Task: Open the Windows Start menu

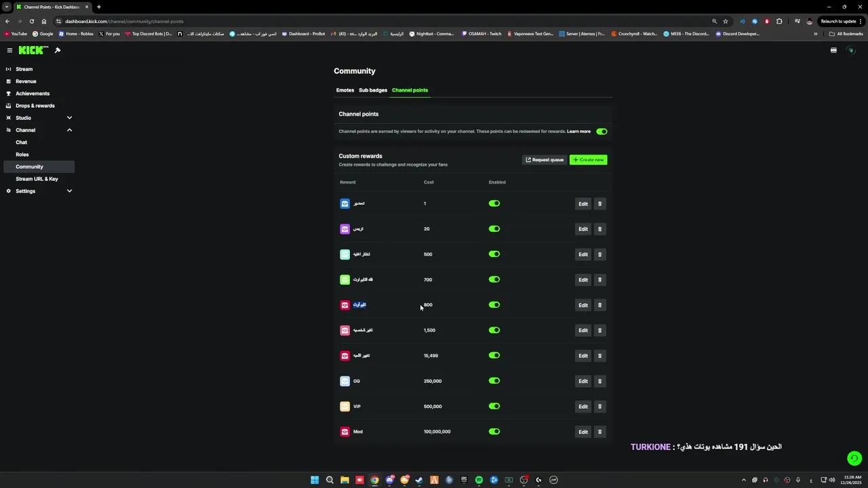Action: (x=315, y=480)
